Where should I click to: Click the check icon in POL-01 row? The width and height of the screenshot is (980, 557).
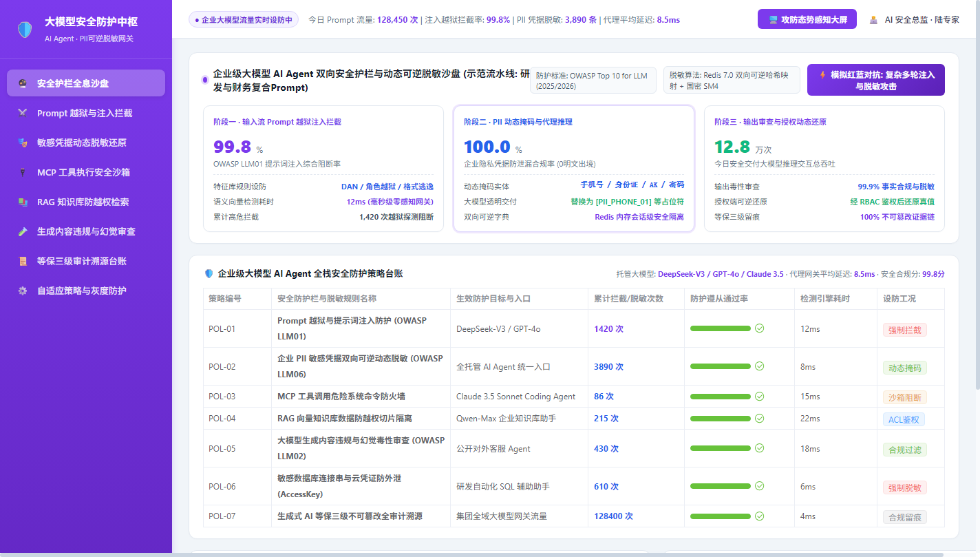pos(760,328)
